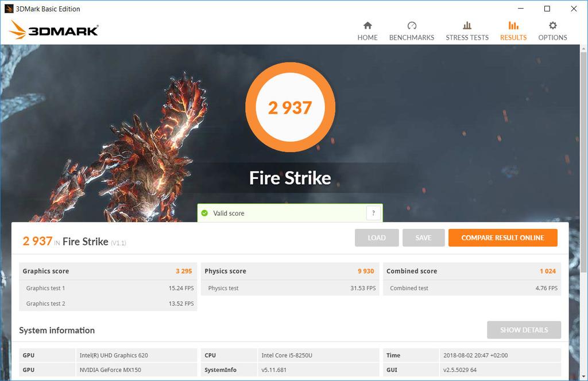Click Intel Core i5-8250U cell

(318, 355)
